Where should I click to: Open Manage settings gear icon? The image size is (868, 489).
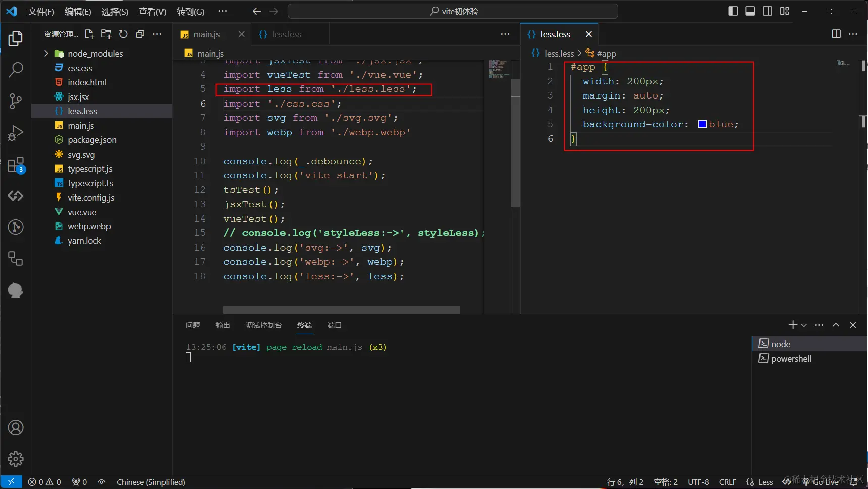tap(16, 459)
